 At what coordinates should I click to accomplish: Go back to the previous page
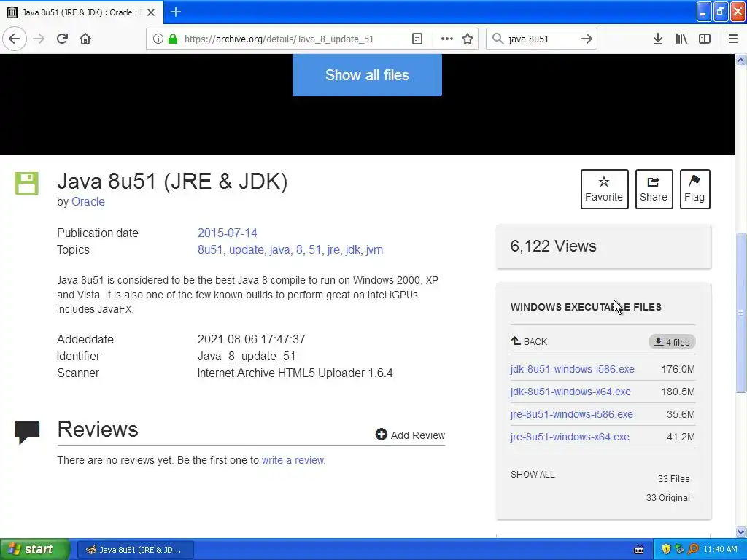[x=15, y=39]
